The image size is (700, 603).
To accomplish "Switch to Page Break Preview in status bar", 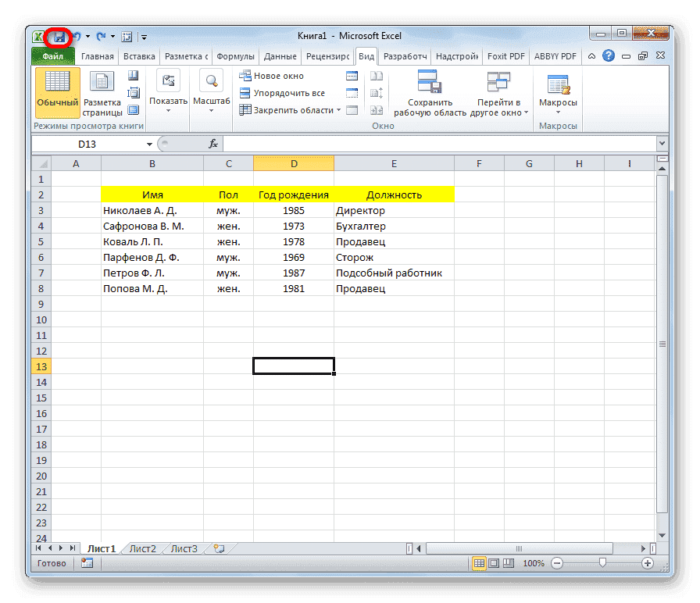I will pyautogui.click(x=509, y=562).
